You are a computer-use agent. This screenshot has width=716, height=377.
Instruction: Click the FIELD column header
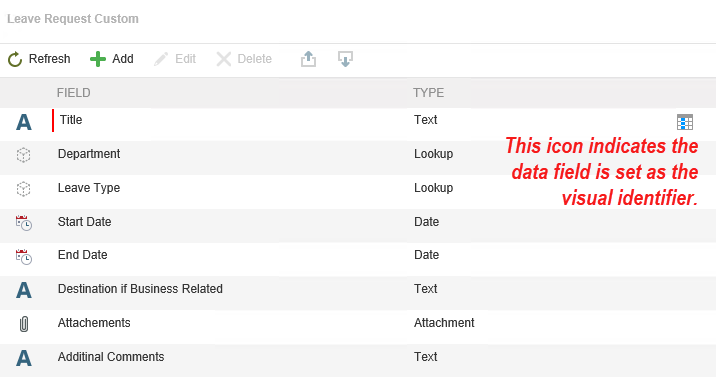(x=74, y=93)
